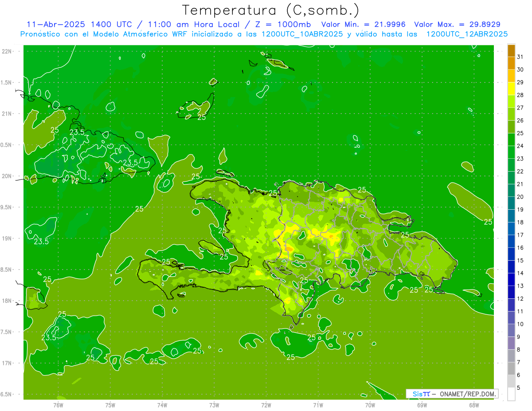
Task: Pick the dark orange swatch above legend 31
Action: click(x=511, y=50)
